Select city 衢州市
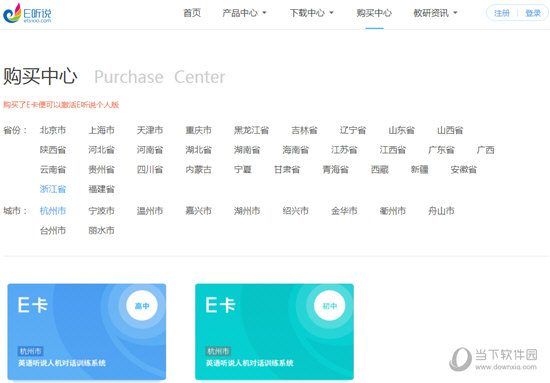 [393, 211]
